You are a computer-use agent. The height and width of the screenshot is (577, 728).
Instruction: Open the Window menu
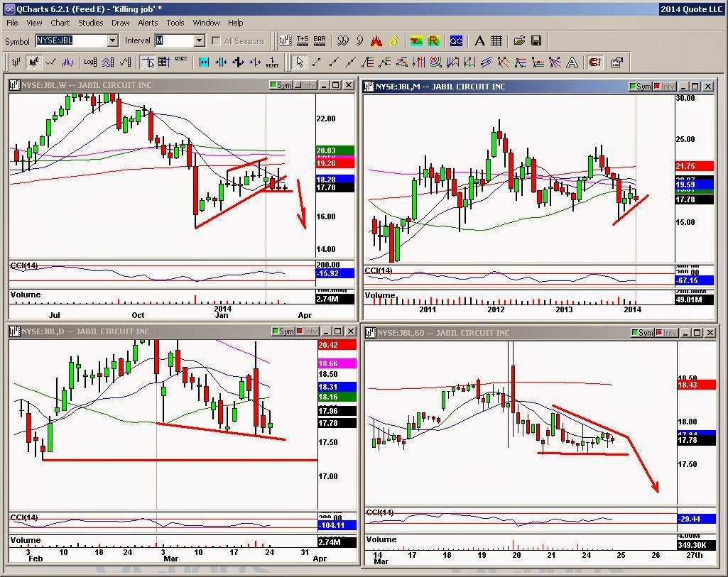tap(206, 23)
